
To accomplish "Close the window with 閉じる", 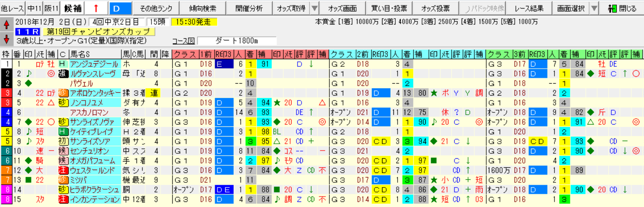I will [x=622, y=8].
